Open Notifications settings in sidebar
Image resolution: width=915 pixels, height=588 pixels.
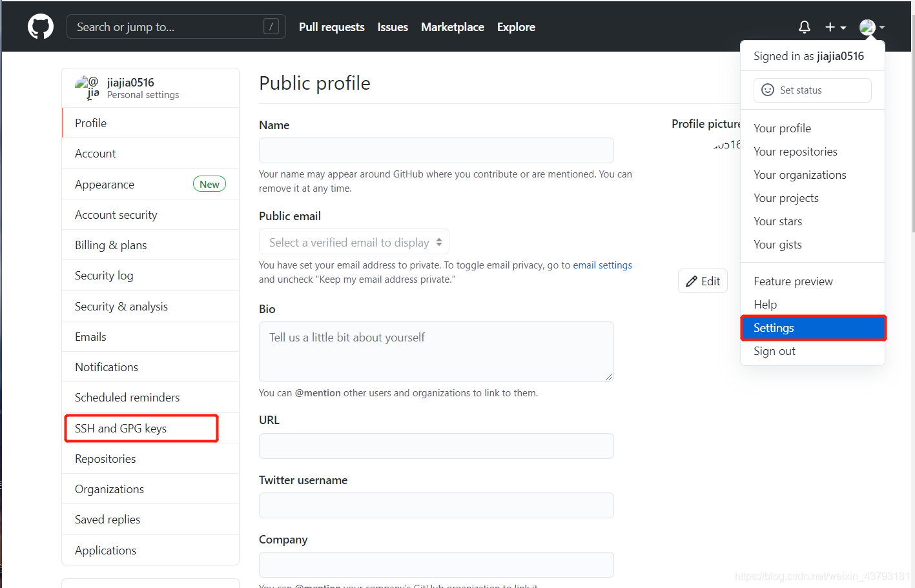point(150,367)
